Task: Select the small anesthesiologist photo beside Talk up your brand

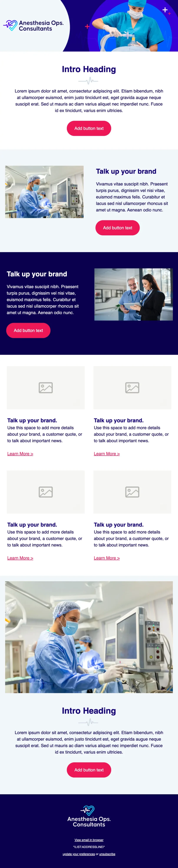Action: point(44,192)
